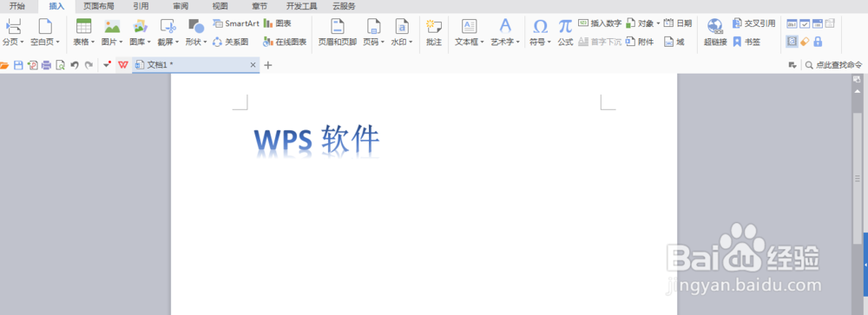Screen dimensions: 868x315
Task: Switch to the 开始 tab
Action: [x=17, y=7]
